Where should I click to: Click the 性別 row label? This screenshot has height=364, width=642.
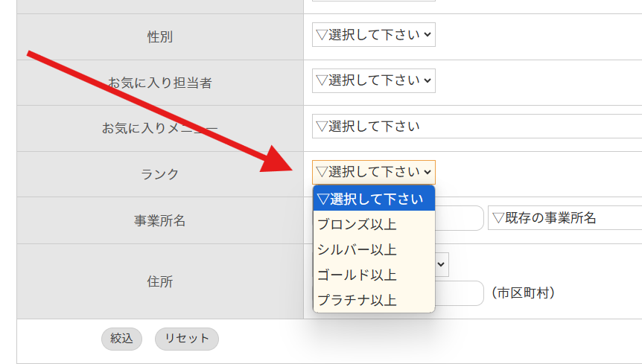click(x=159, y=36)
